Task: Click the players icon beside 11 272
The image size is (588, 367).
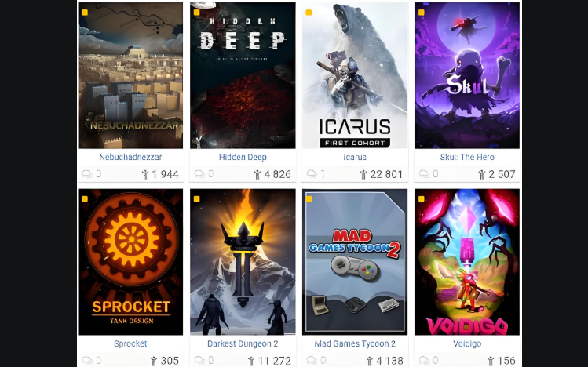Action: click(251, 361)
